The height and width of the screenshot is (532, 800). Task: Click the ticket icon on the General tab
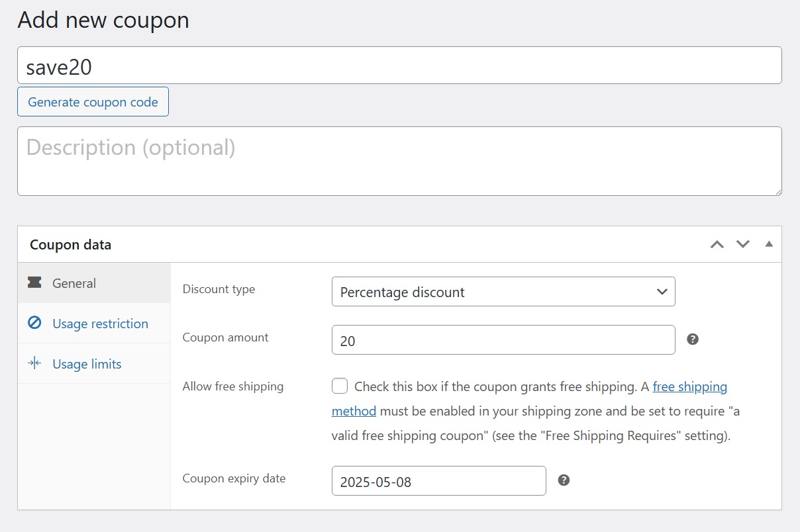[x=34, y=283]
